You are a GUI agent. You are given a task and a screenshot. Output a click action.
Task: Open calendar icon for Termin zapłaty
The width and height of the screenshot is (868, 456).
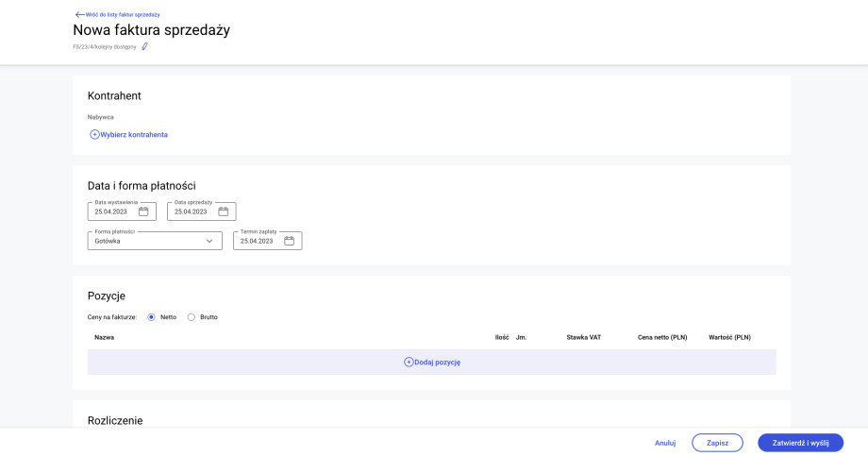click(x=290, y=241)
